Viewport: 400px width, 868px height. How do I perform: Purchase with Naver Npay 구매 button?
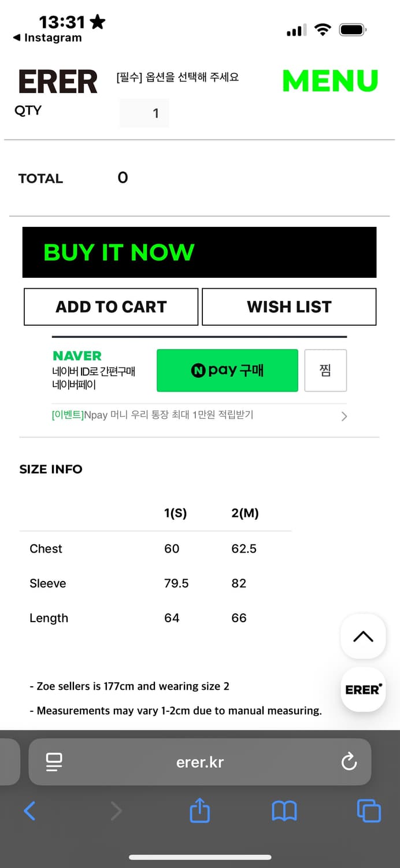tap(227, 370)
